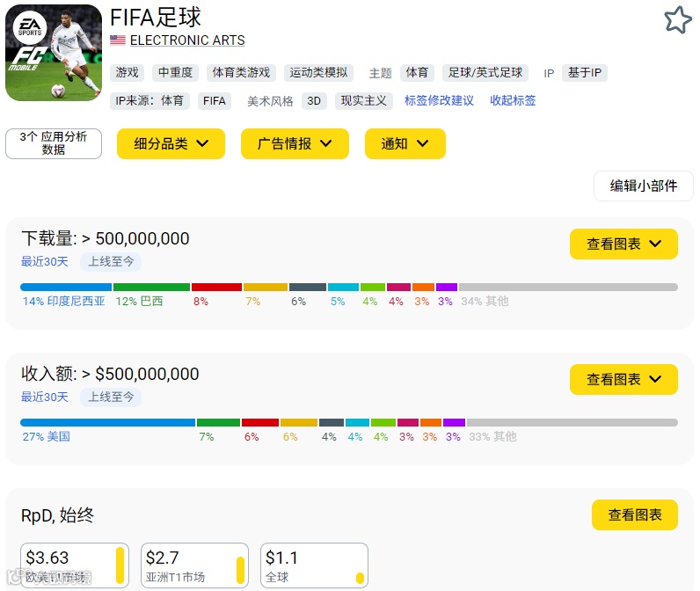700x591 pixels.
Task: Click the 编辑小部件 button
Action: click(x=644, y=186)
